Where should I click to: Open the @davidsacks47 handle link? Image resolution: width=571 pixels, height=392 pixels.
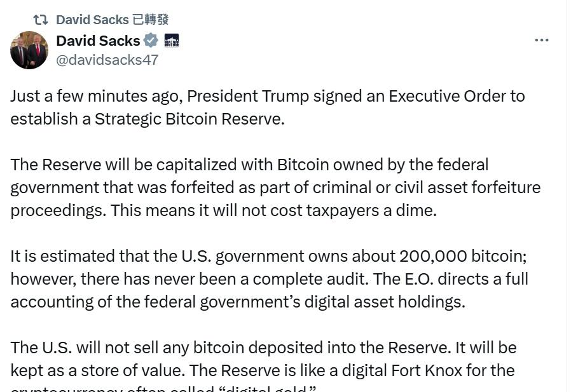[107, 60]
